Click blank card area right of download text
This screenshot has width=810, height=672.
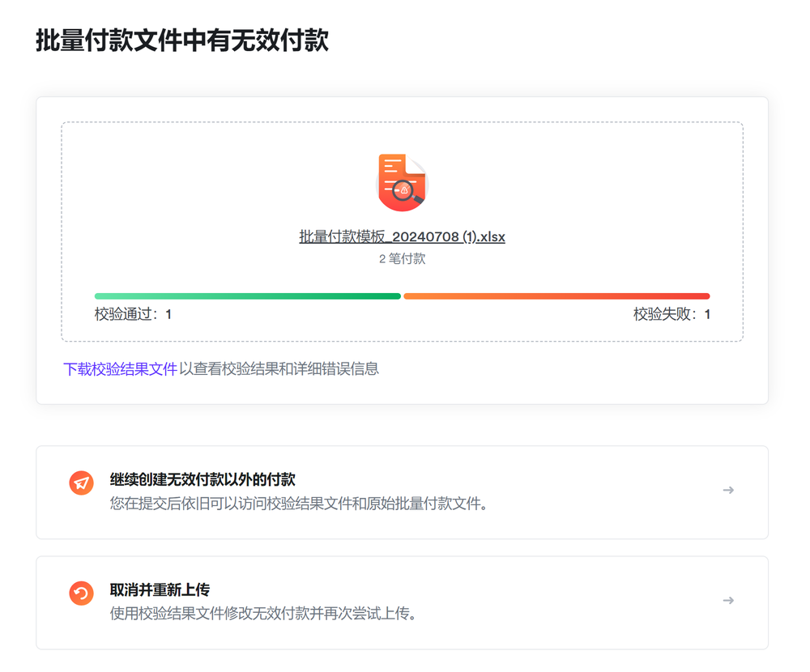567,371
